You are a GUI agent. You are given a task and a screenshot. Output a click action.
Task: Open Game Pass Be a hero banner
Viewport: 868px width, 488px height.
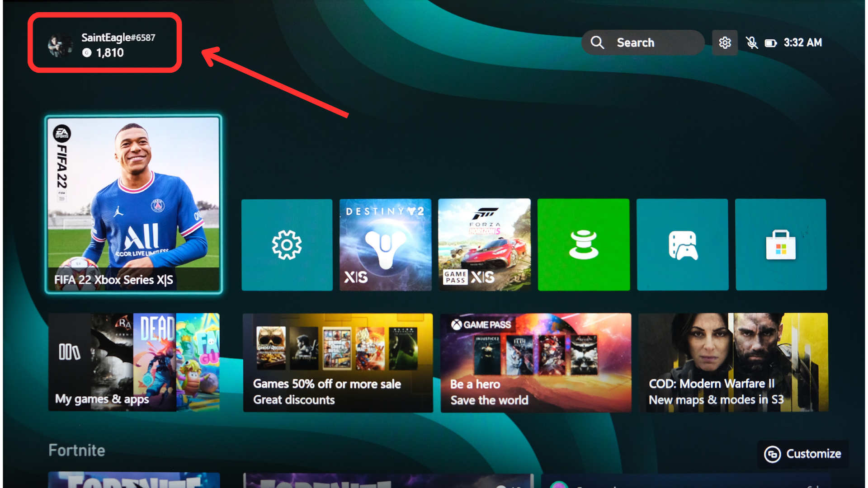(536, 362)
